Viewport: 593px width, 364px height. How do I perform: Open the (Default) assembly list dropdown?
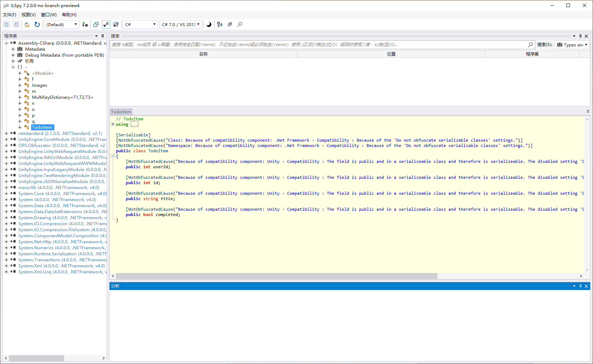pyautogui.click(x=62, y=24)
